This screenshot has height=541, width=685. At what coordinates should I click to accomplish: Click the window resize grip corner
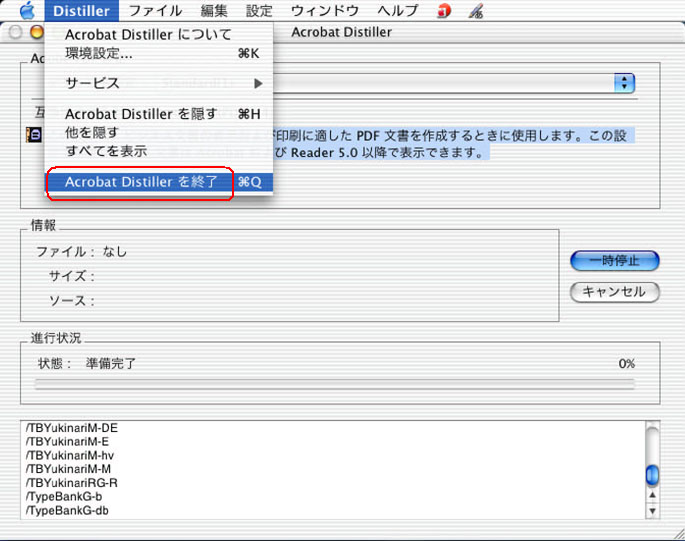[x=678, y=534]
